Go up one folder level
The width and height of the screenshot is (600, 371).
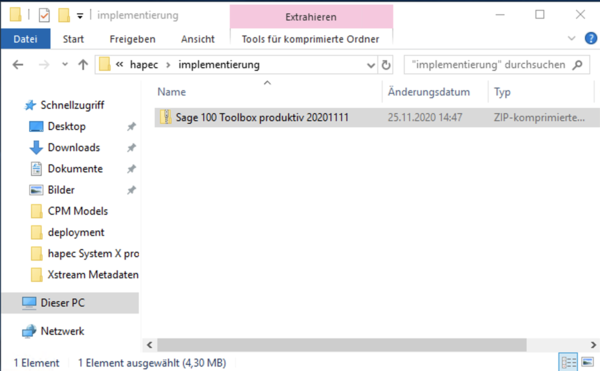pyautogui.click(x=83, y=65)
